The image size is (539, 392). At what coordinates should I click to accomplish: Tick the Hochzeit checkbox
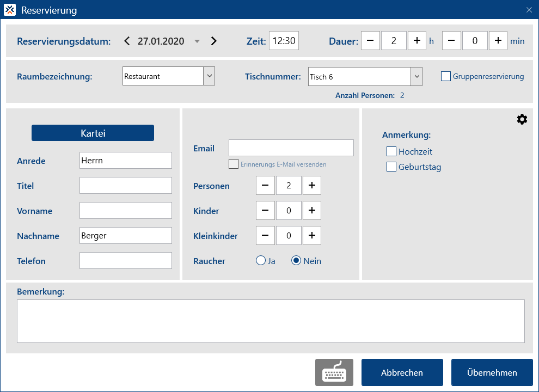391,152
